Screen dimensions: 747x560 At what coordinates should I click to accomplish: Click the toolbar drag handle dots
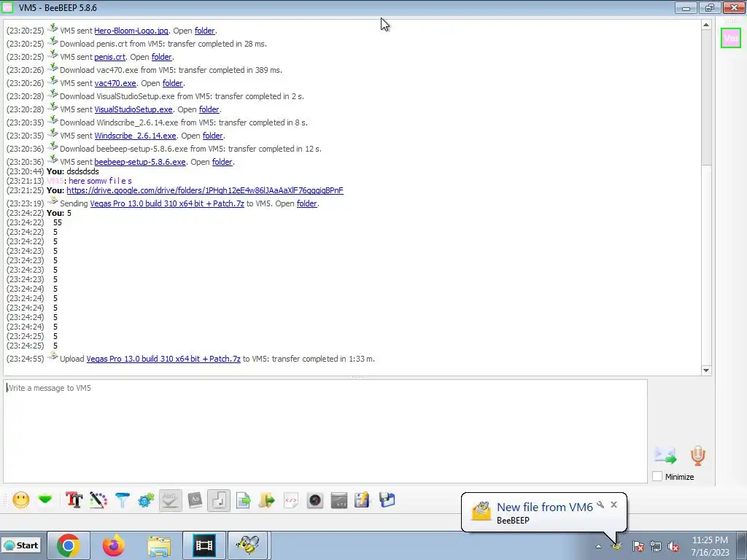(x=5, y=500)
